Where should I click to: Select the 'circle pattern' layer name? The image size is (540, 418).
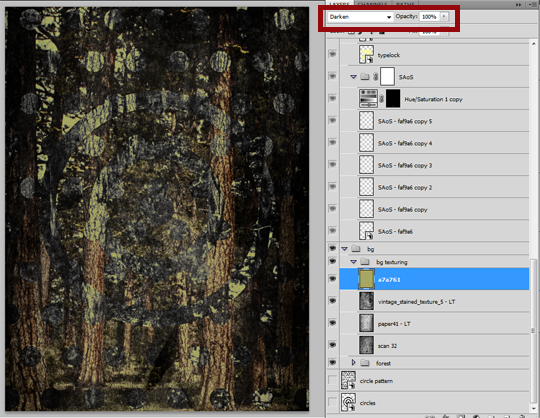376,381
